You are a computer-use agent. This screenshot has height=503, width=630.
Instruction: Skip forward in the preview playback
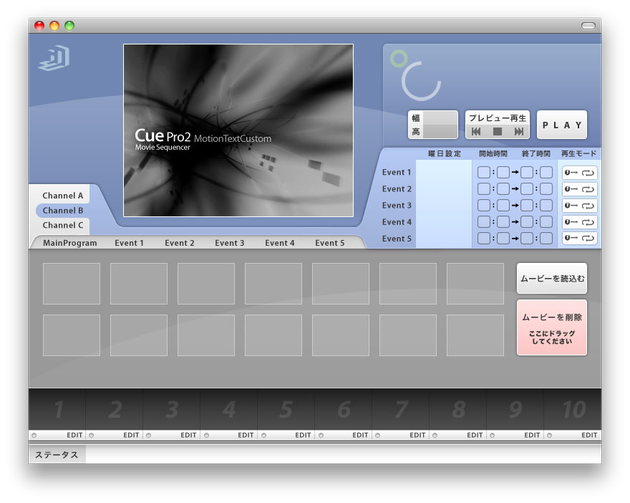[519, 131]
